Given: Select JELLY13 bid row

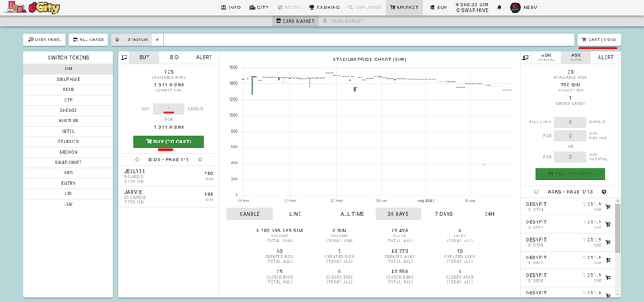Looking at the screenshot, I should point(169,176).
